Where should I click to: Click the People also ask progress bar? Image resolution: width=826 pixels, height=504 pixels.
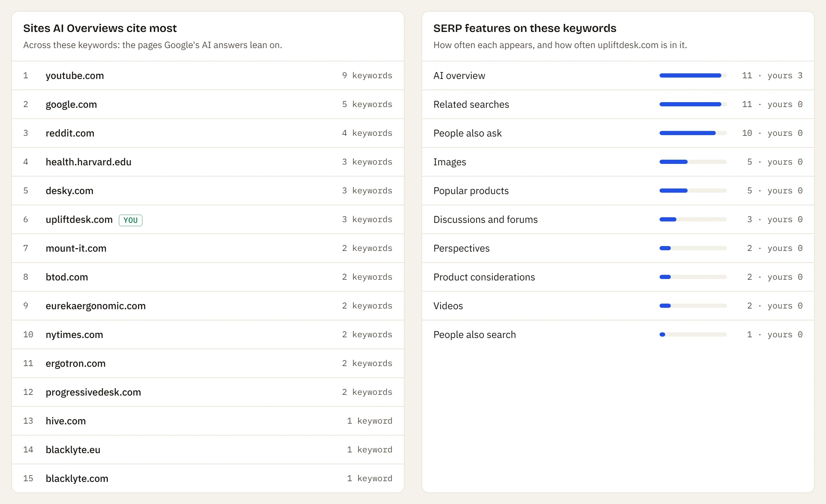click(693, 133)
